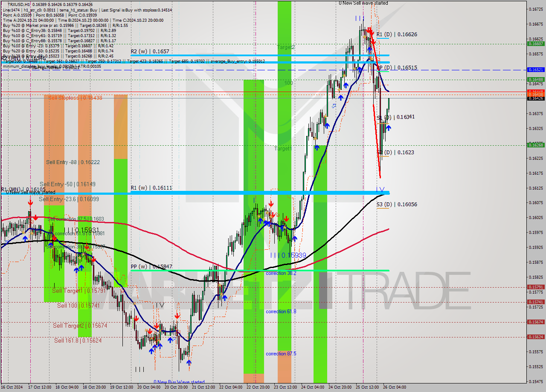Click the red 0.15624 price axis tag
The height and width of the screenshot is (392, 546).
(x=536, y=337)
